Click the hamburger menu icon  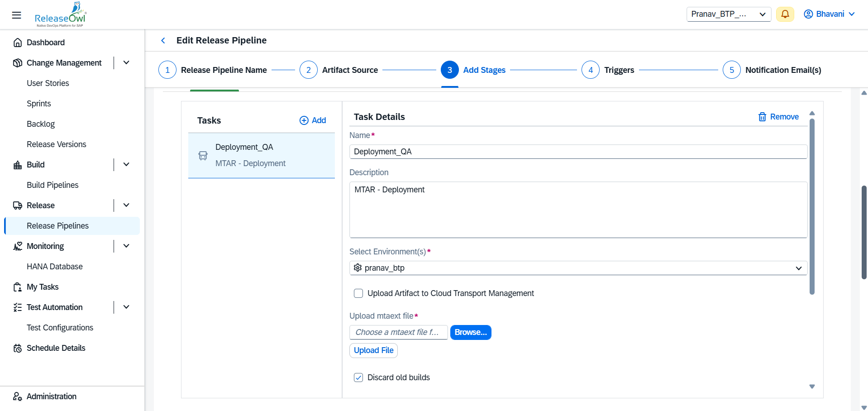pos(17,15)
